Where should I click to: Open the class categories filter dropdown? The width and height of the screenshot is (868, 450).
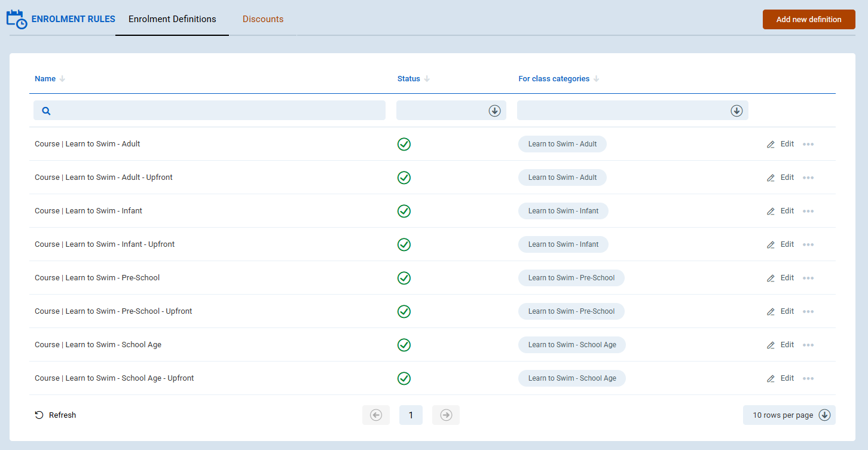[x=736, y=111]
